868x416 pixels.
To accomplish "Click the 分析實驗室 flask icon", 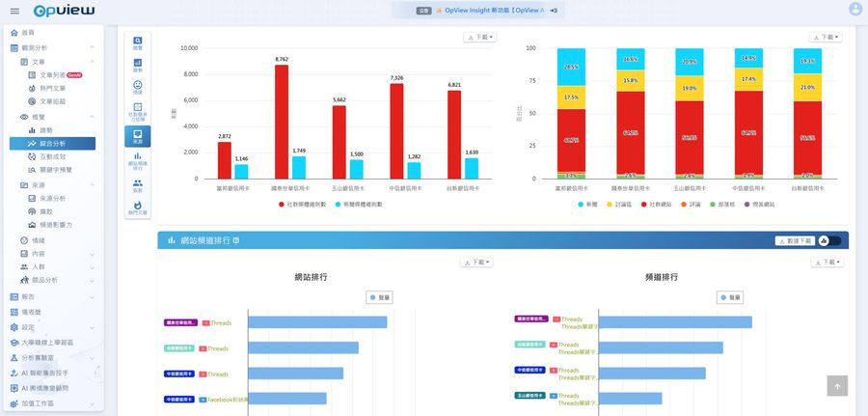I will (x=14, y=358).
